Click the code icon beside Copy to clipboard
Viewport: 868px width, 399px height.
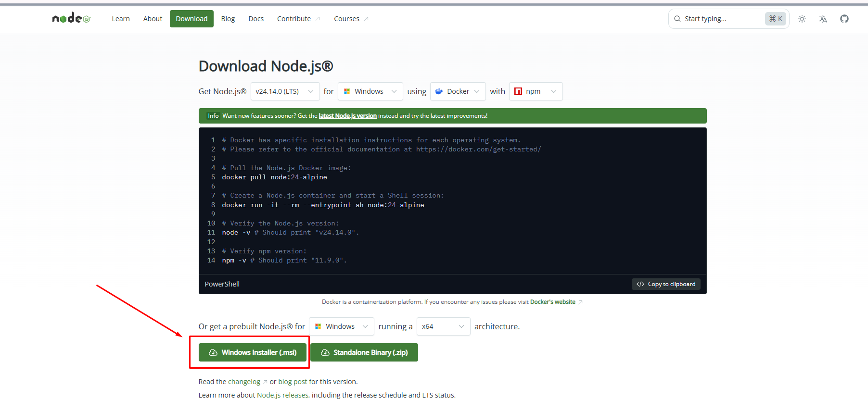[x=640, y=284]
